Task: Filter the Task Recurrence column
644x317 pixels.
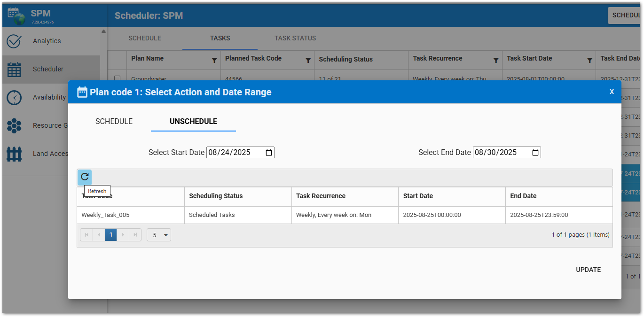Action: (495, 60)
